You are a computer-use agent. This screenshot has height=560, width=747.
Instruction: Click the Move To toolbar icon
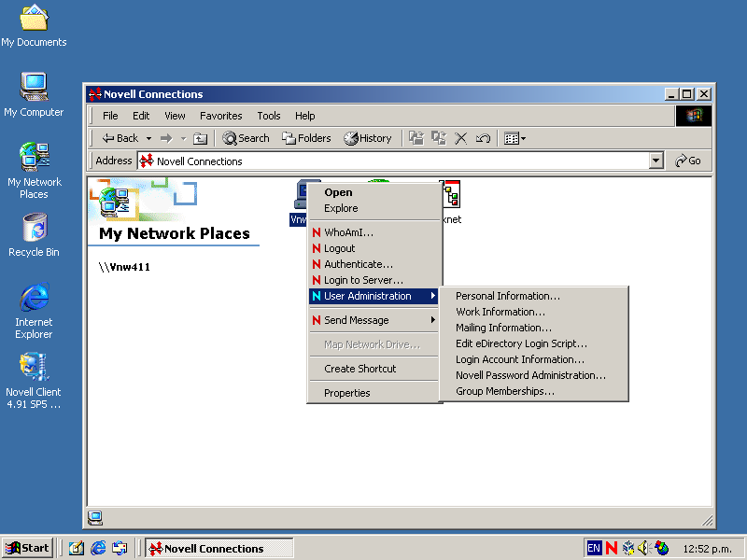click(x=416, y=138)
